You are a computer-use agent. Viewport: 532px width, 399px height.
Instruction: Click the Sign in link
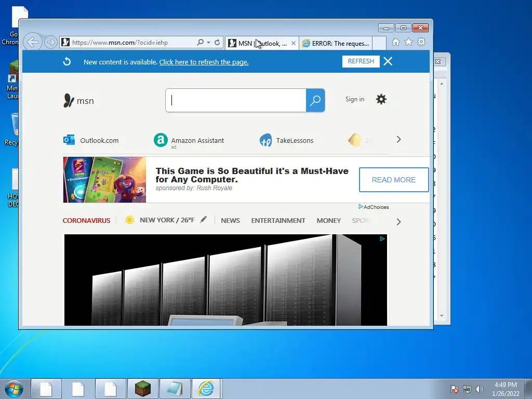tap(354, 99)
